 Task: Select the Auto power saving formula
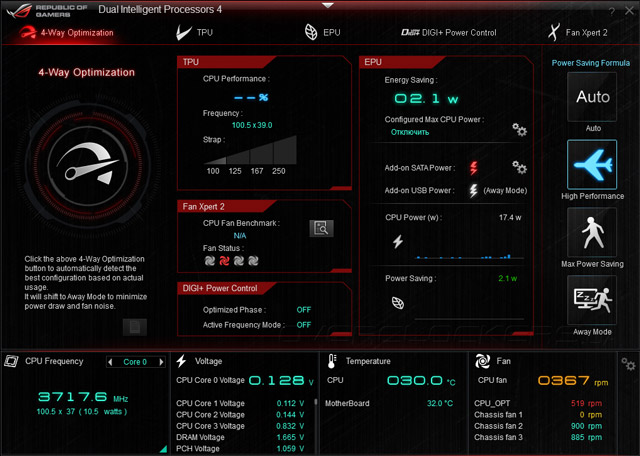click(x=592, y=97)
